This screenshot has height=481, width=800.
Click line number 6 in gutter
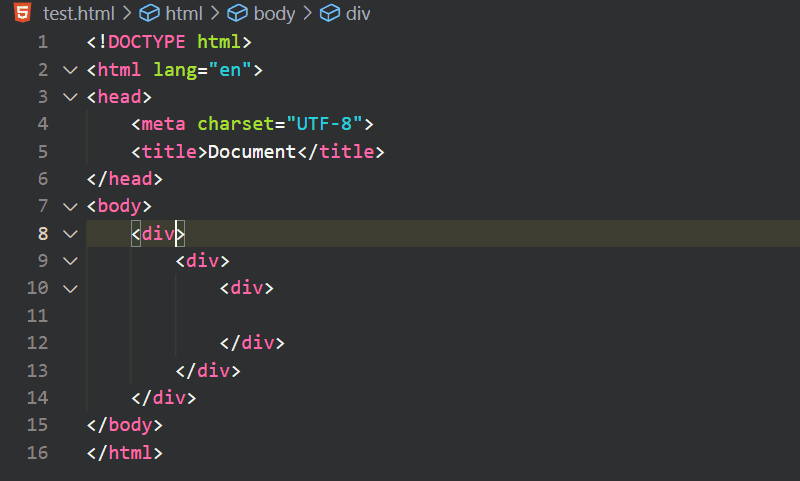(x=43, y=179)
